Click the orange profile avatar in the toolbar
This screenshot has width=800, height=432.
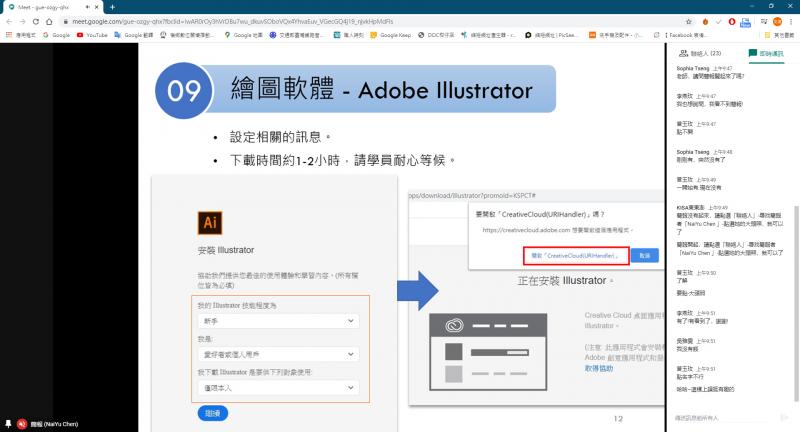[x=778, y=21]
